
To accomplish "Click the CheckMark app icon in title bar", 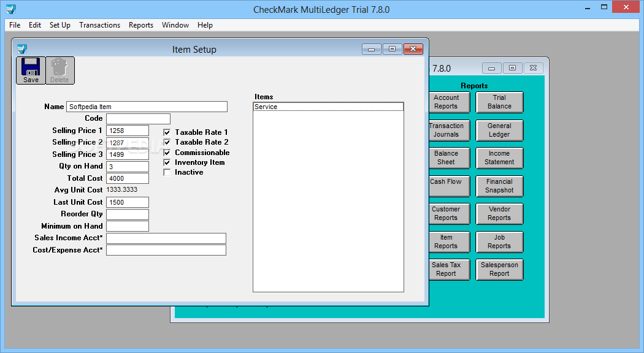I will pyautogui.click(x=11, y=9).
